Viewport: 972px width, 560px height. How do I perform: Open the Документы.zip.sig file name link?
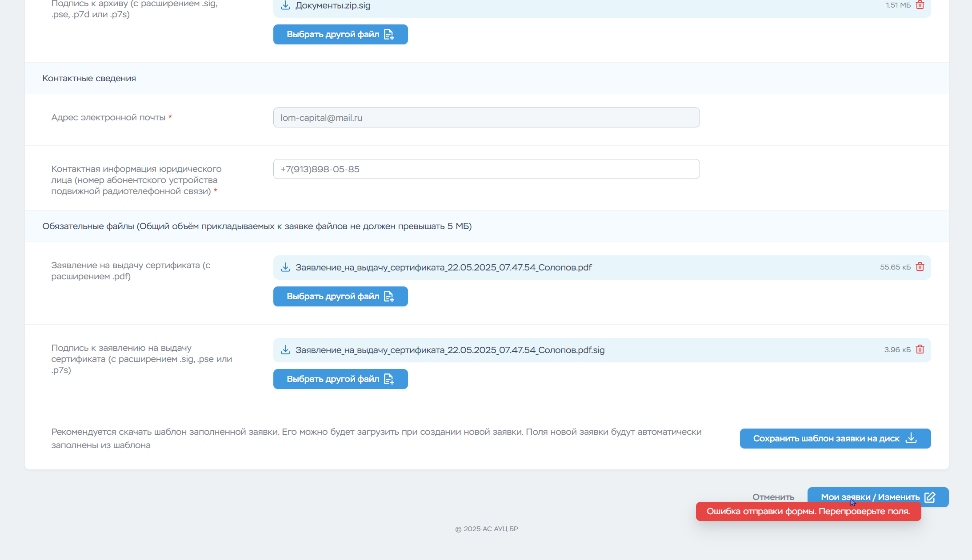click(x=332, y=6)
